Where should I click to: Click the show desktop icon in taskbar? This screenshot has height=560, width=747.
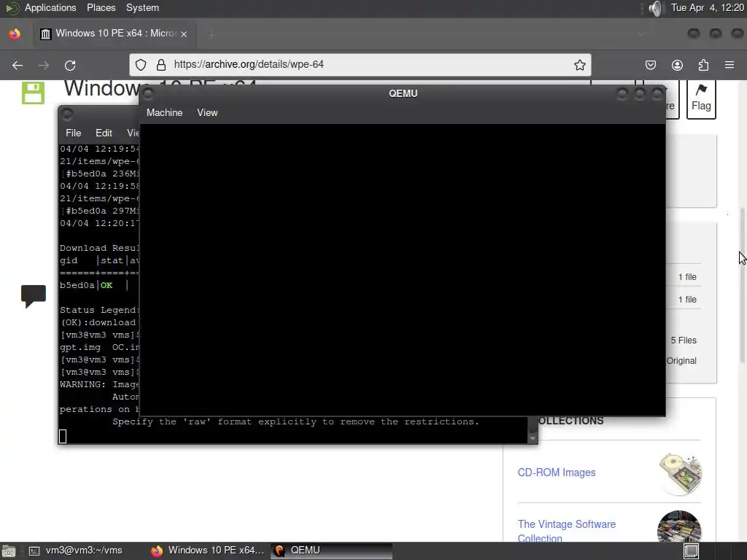(8, 551)
